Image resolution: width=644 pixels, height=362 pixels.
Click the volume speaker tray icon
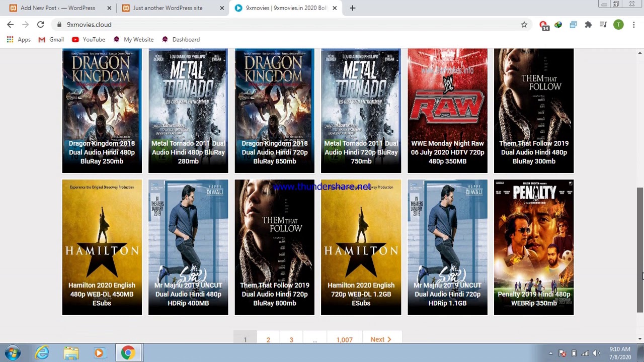[596, 353]
